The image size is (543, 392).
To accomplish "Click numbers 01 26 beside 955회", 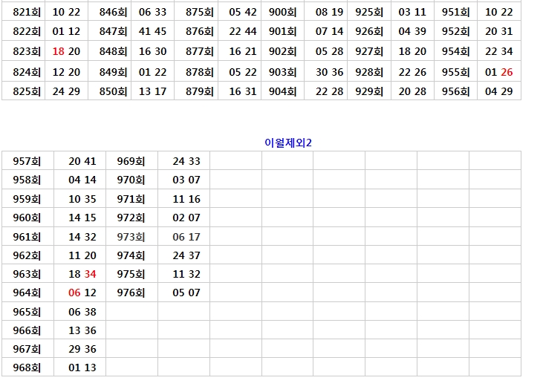I will click(498, 72).
